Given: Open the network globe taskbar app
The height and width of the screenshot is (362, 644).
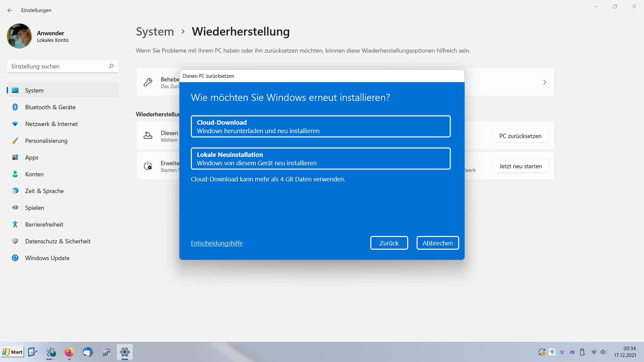Looking at the screenshot, I should (51, 352).
